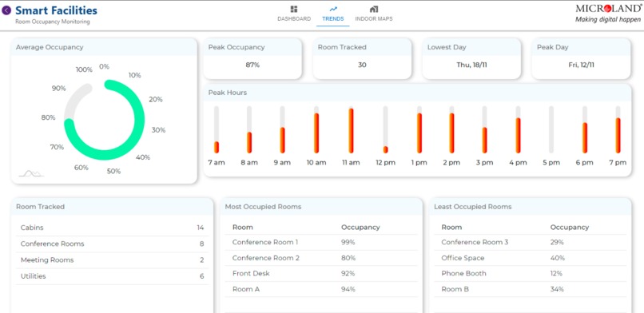Select the 4 pm peak hours bar
The height and width of the screenshot is (313, 644).
click(518, 129)
